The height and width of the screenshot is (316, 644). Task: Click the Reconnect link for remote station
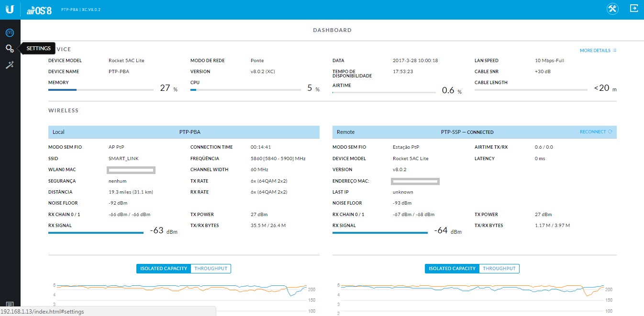592,132
